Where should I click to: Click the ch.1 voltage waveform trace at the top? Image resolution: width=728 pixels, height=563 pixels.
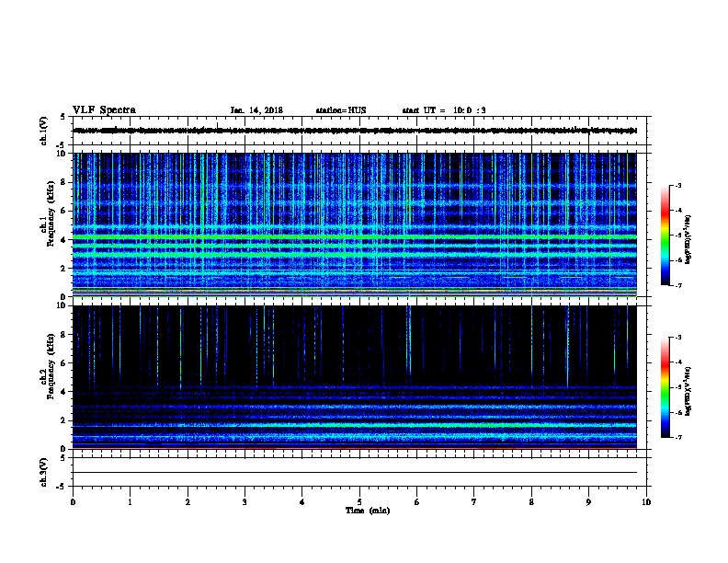click(x=355, y=131)
